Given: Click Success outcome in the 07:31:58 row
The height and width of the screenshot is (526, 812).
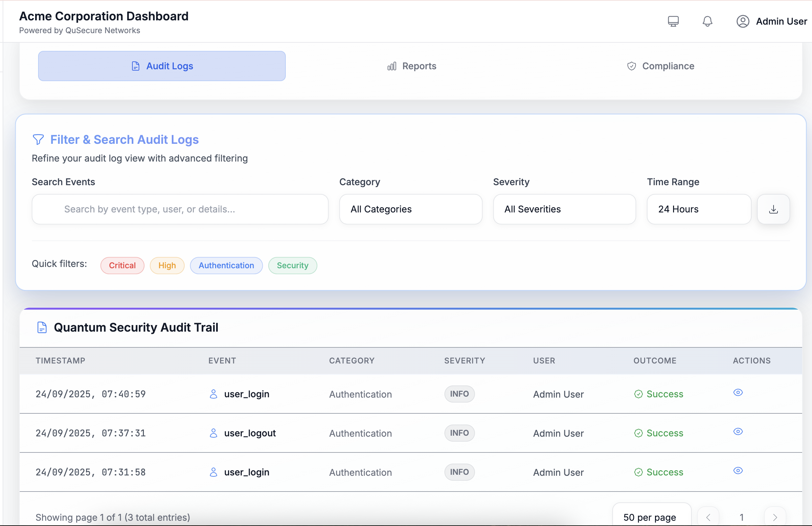Looking at the screenshot, I should pos(665,472).
